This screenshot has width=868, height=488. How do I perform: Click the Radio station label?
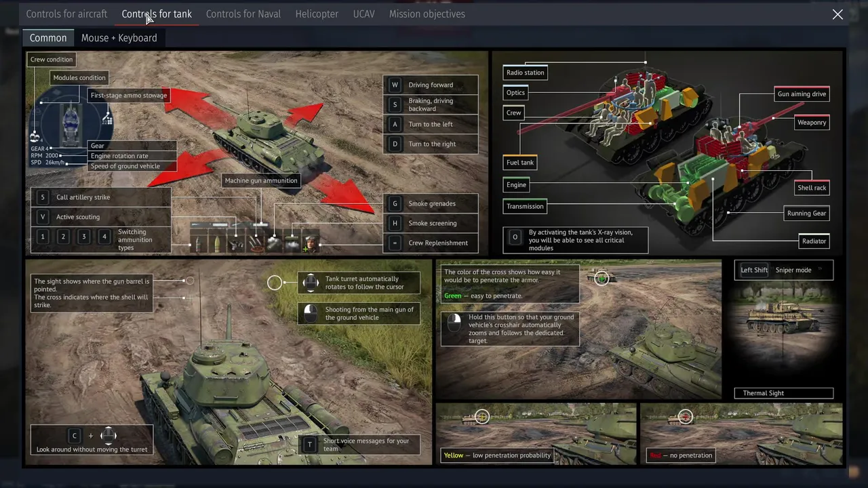[525, 73]
